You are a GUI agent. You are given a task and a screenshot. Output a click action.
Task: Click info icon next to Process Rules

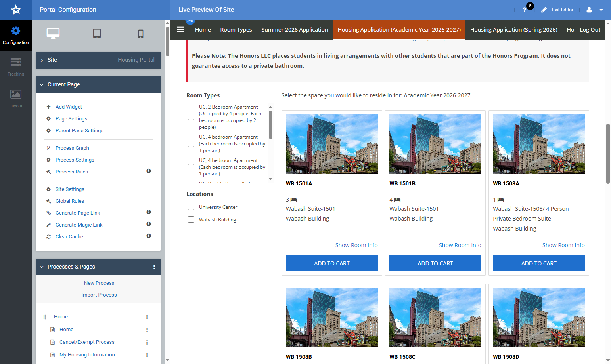coord(149,171)
